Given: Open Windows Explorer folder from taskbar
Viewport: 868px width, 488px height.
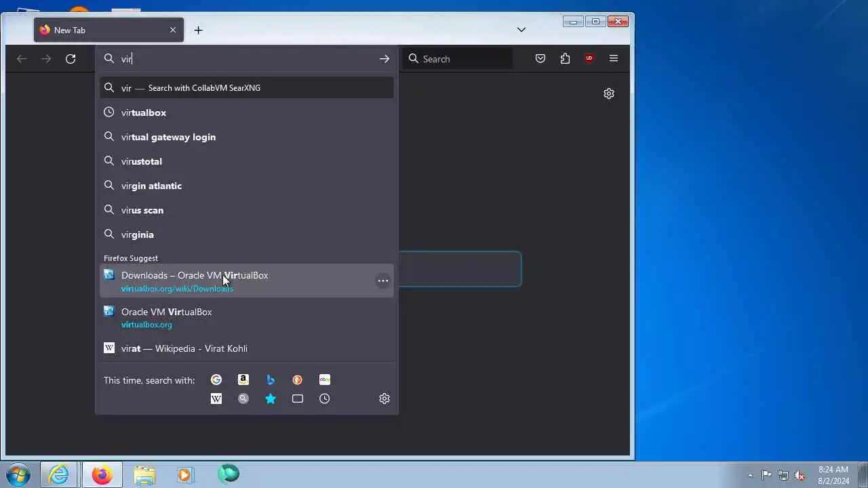Looking at the screenshot, I should [144, 474].
